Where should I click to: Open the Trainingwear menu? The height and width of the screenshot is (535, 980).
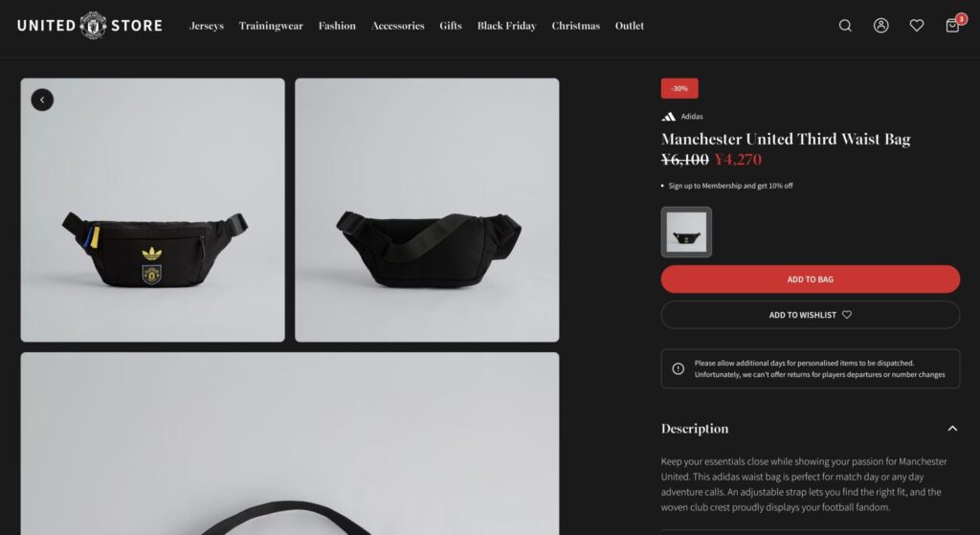271,26
